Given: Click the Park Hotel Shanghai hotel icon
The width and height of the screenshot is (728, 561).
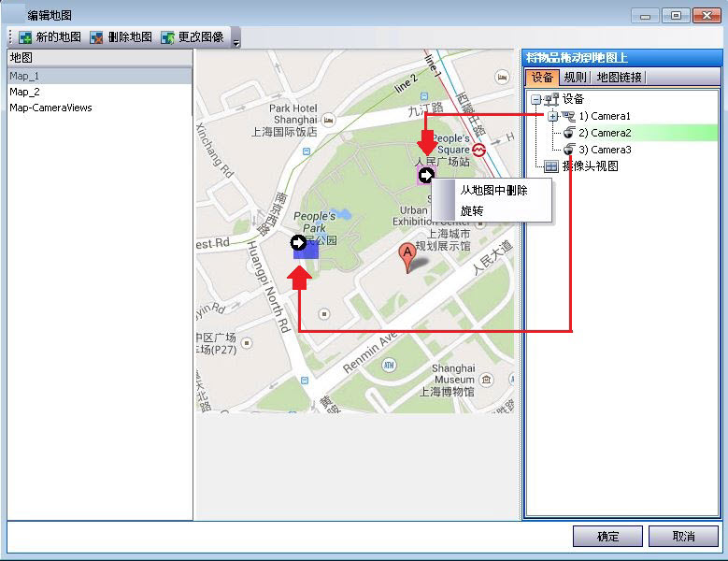Looking at the screenshot, I should 329,121.
